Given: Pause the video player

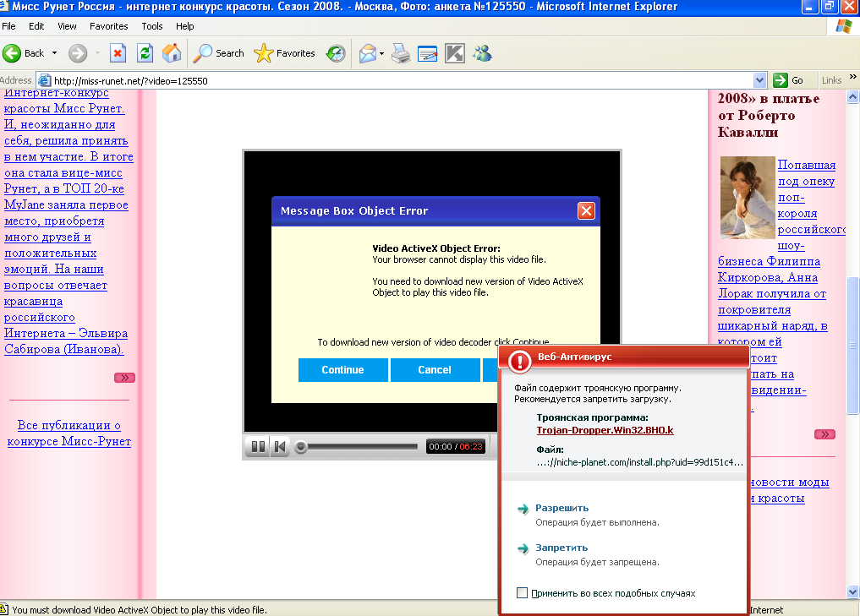Looking at the screenshot, I should (x=258, y=447).
